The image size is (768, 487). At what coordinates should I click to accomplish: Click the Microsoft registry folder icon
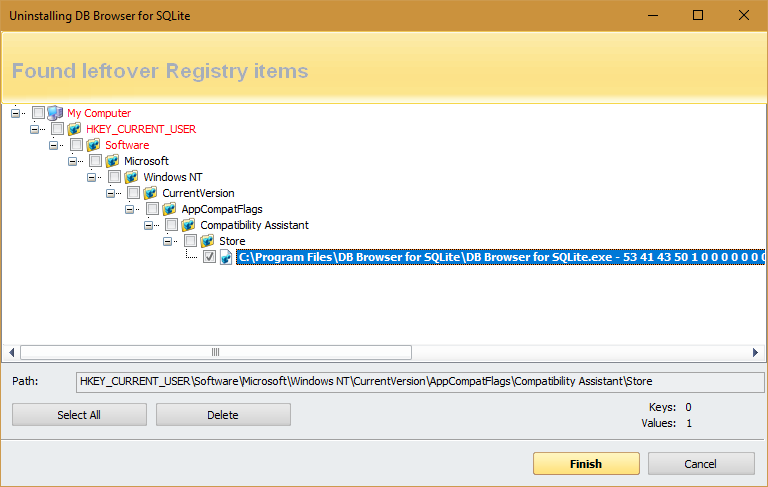(x=112, y=161)
